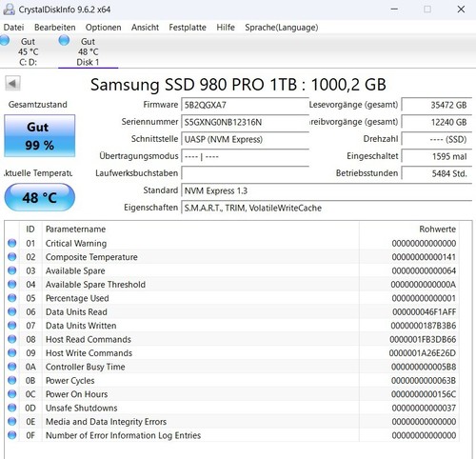This screenshot has width=476, height=459.
Task: Open the Bearbeiten menu
Action: click(x=55, y=28)
